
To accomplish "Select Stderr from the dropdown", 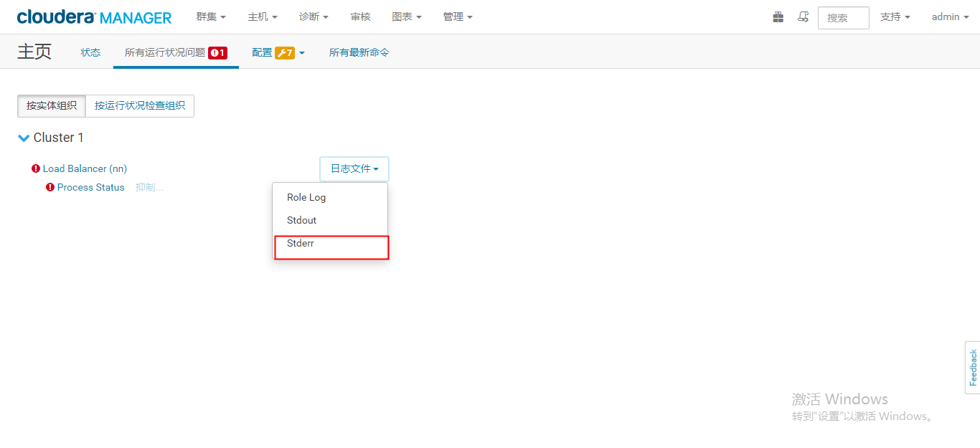I will tap(330, 244).
